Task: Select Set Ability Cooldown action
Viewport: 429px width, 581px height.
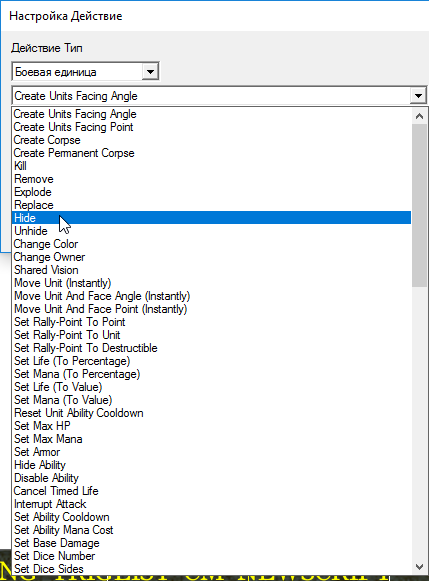Action: 212,517
